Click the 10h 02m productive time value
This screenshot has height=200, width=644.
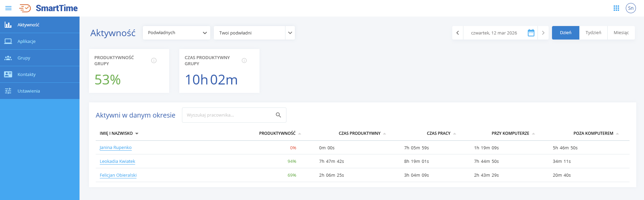(x=211, y=80)
